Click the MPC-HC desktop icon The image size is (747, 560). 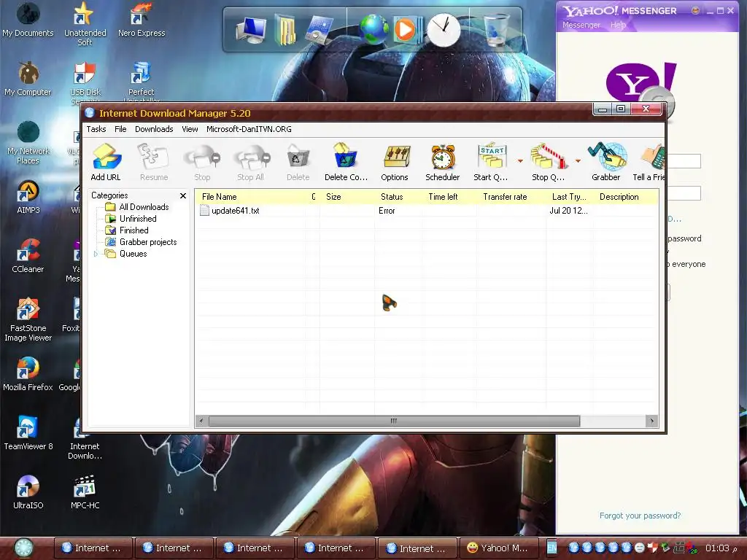85,492
